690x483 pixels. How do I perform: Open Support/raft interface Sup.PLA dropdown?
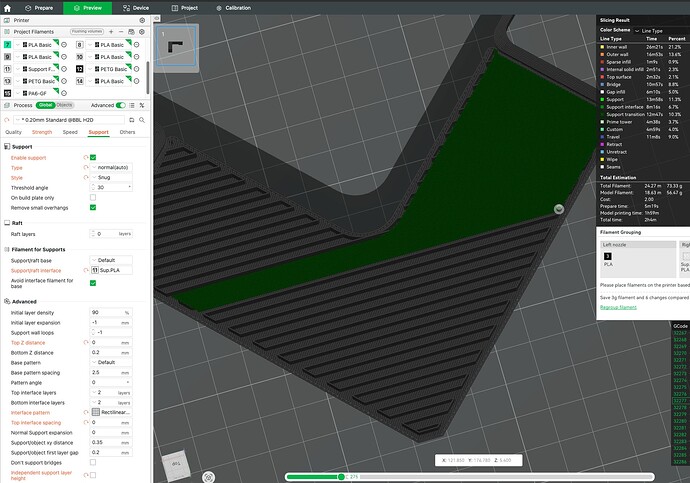pos(111,270)
